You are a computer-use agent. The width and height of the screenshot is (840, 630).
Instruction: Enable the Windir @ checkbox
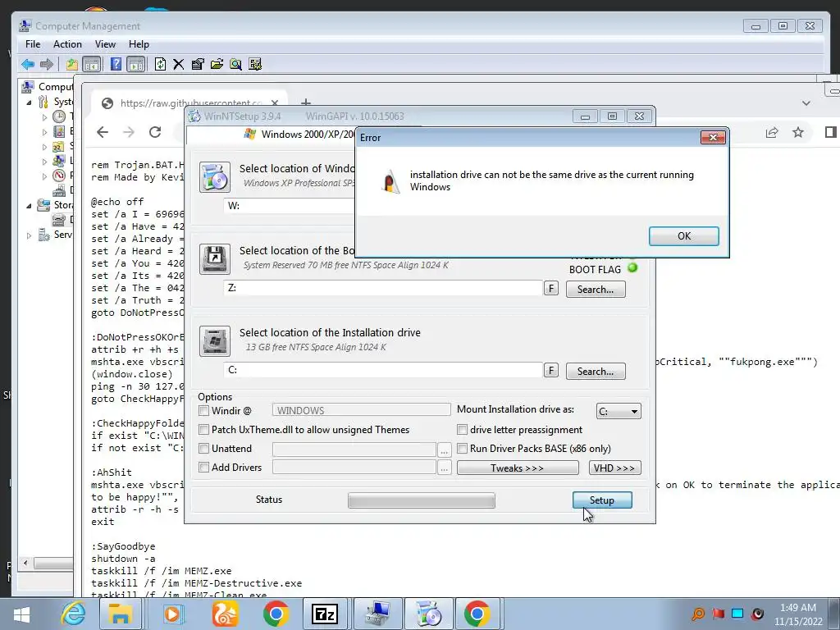(203, 411)
